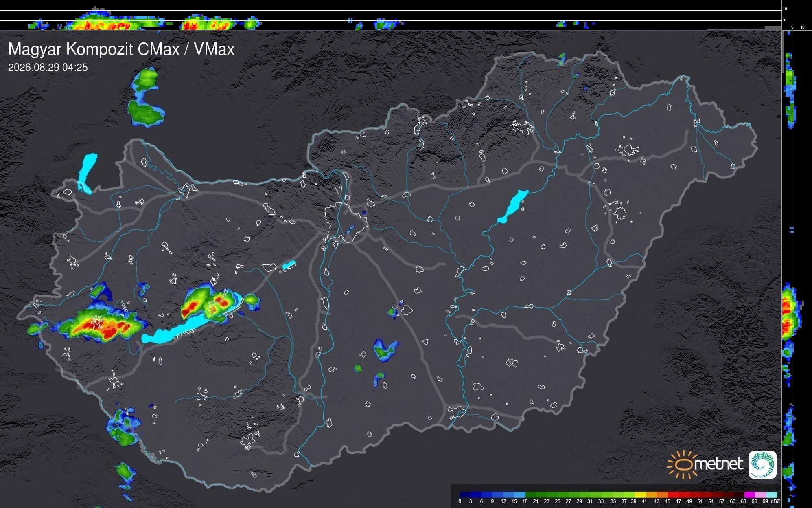This screenshot has width=812, height=508.
Task: Click the '57' label on the color scale
Action: coord(722,501)
